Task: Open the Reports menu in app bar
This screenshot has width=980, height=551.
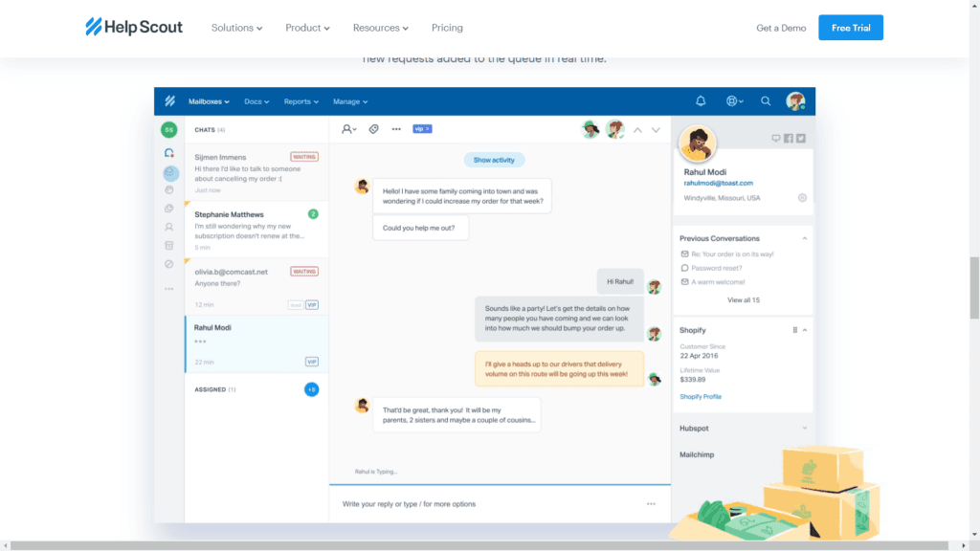Action: click(301, 101)
